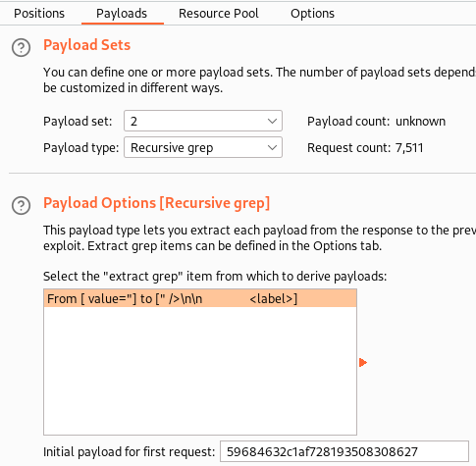Open help for Payload Sets section
476x466 pixels.
22,48
